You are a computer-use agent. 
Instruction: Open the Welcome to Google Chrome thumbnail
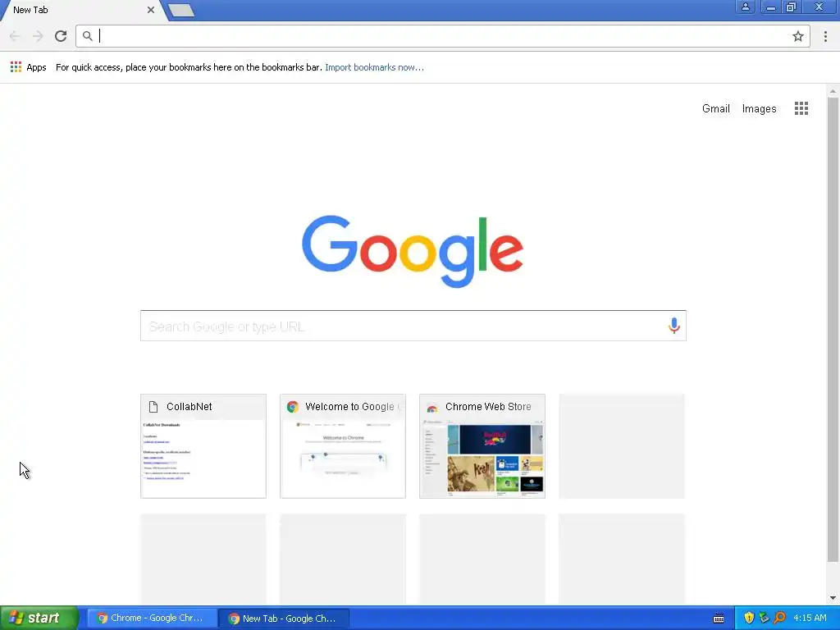point(343,446)
